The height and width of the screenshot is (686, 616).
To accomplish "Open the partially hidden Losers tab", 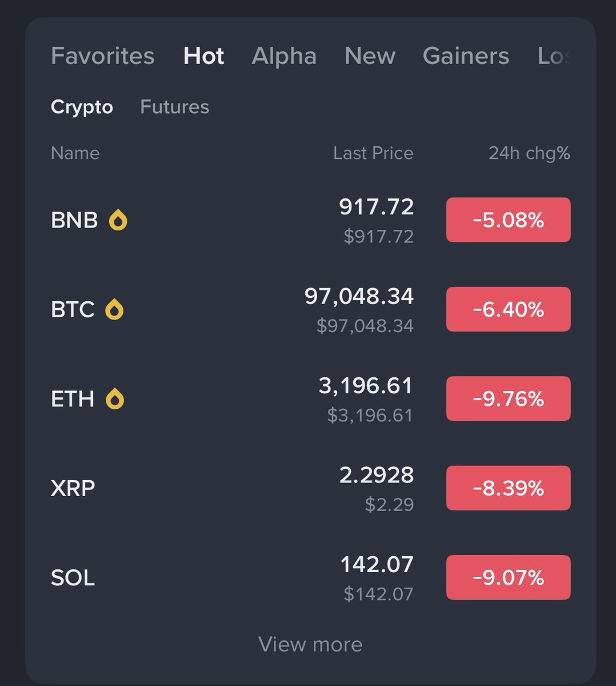I will click(554, 56).
